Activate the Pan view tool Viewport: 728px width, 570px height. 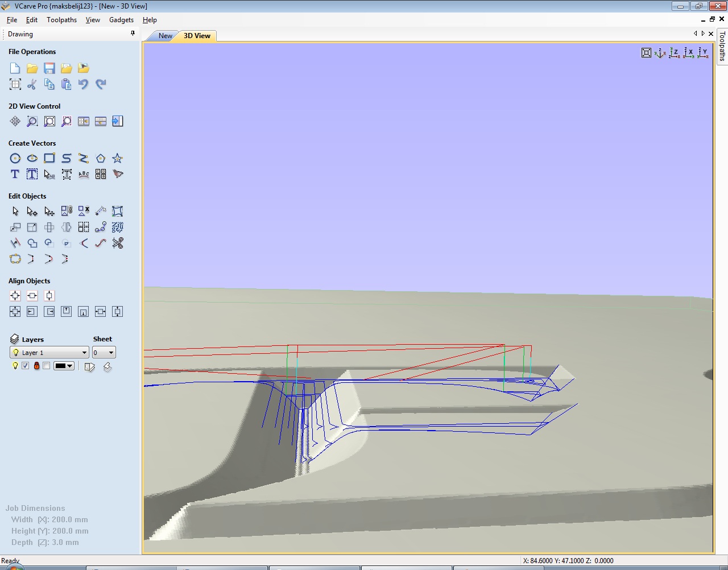15,121
